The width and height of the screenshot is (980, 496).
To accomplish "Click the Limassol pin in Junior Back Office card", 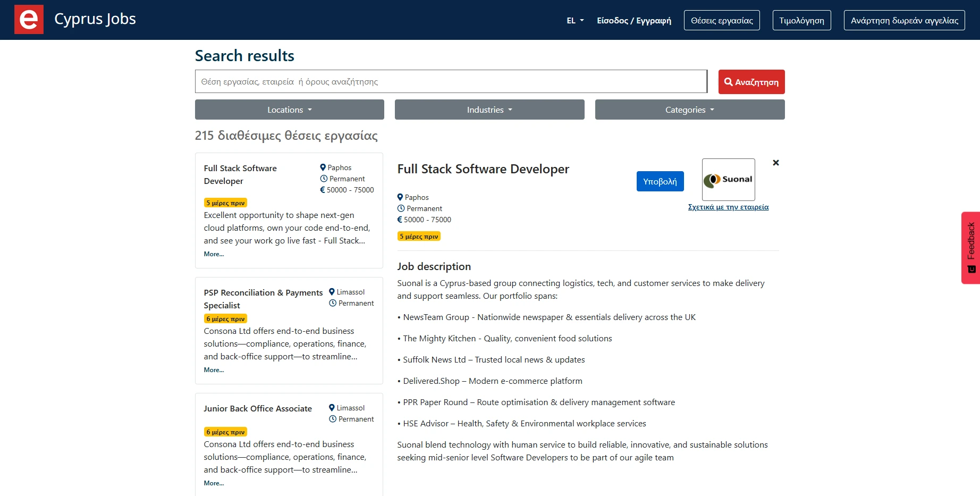I will pyautogui.click(x=332, y=408).
